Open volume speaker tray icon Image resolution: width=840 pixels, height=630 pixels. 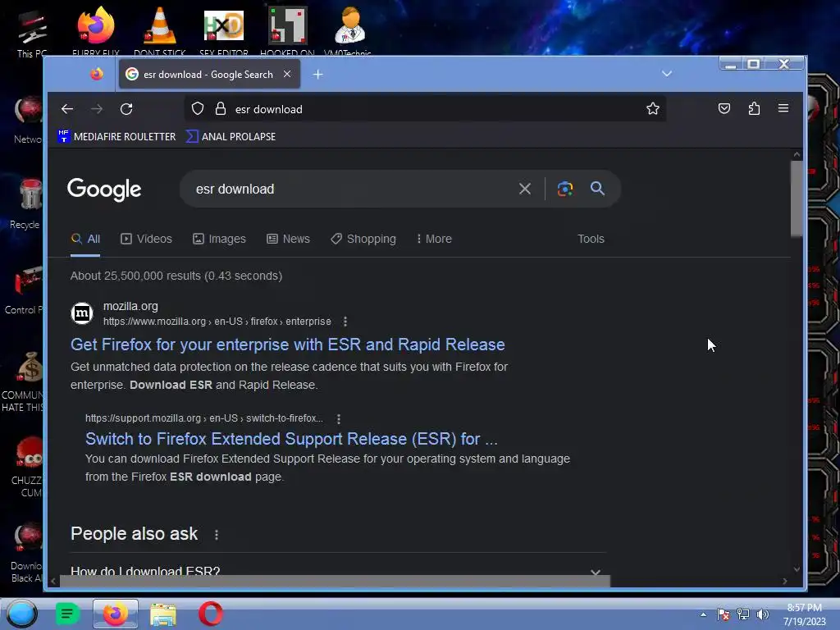tap(762, 614)
